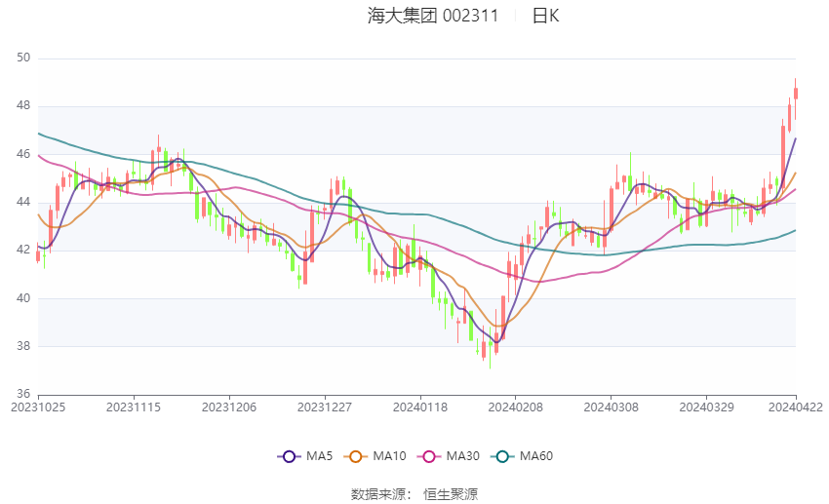Click the 恒生聚源 data source text

451,494
